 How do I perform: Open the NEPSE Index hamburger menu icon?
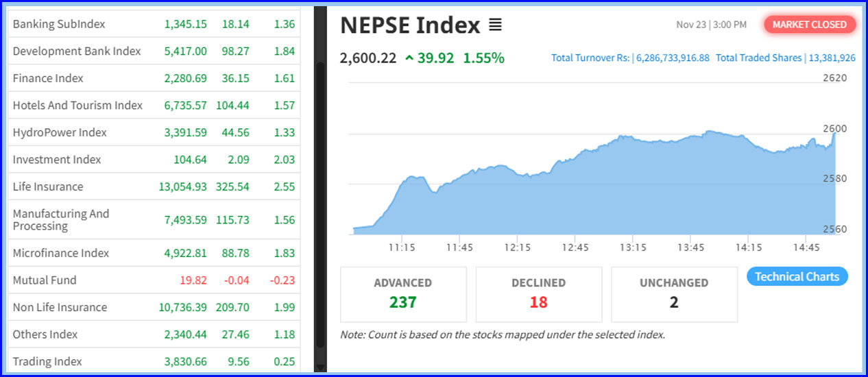(495, 25)
